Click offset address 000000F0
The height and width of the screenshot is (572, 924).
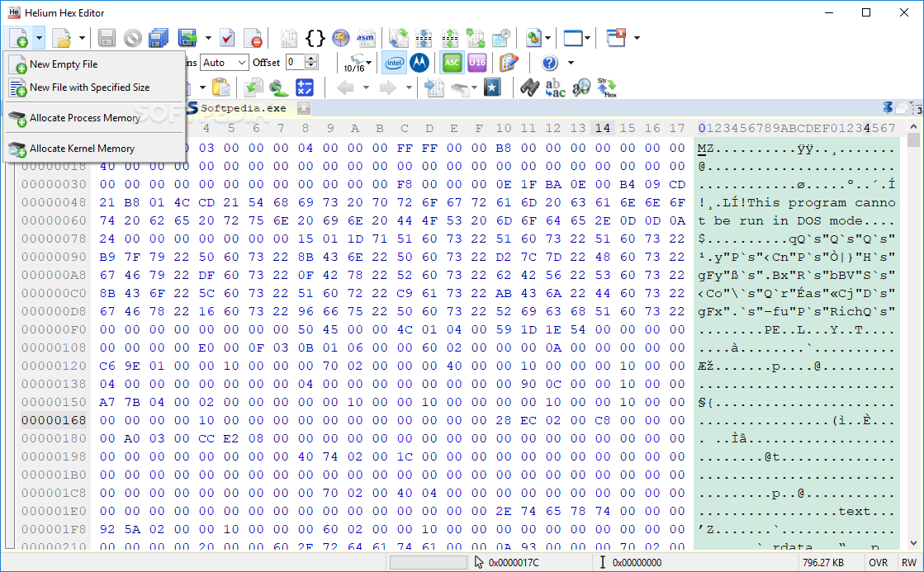pyautogui.click(x=54, y=330)
